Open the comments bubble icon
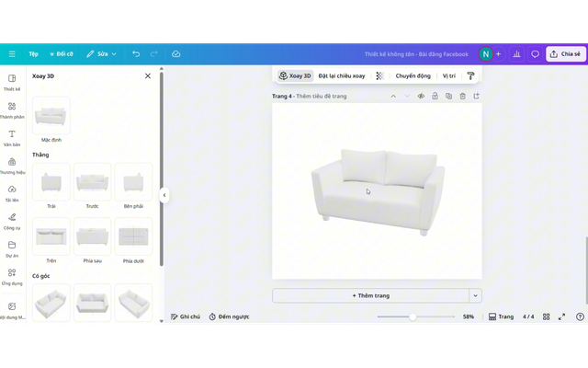This screenshot has height=368, width=588. click(x=535, y=54)
